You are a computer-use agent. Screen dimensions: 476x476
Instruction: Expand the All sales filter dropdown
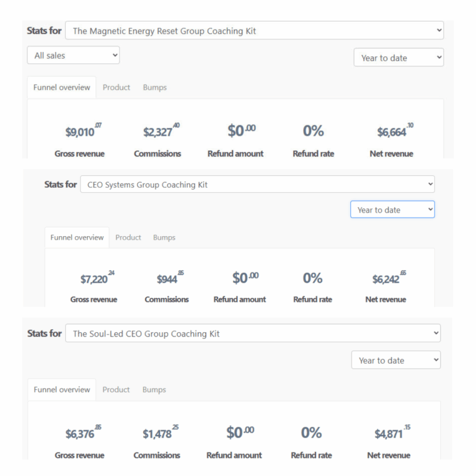click(x=73, y=55)
